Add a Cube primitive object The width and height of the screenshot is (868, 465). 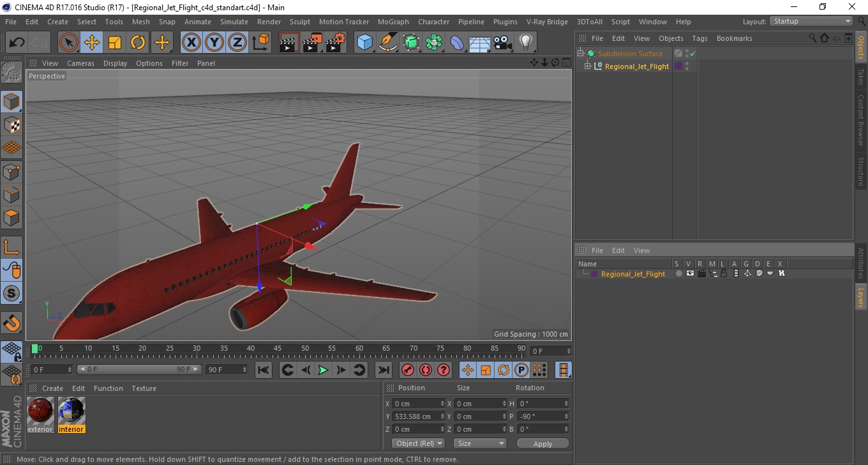[x=365, y=43]
